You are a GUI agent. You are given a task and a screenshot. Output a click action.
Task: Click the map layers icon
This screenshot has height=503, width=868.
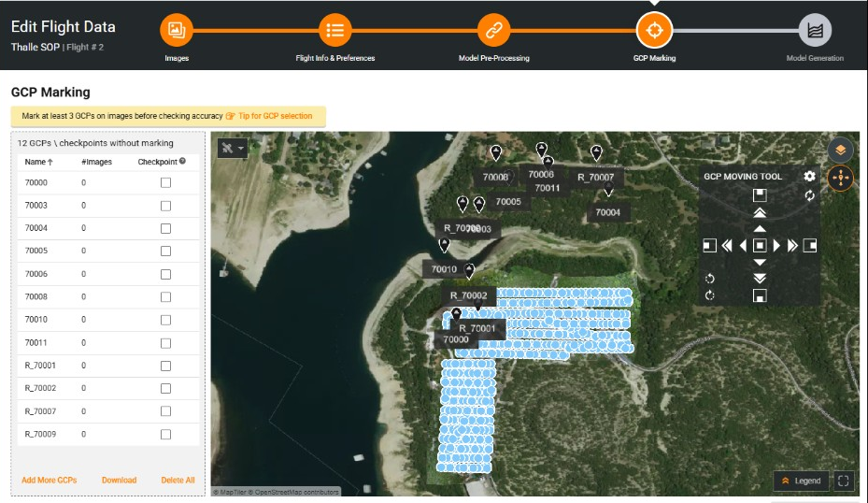pyautogui.click(x=841, y=150)
